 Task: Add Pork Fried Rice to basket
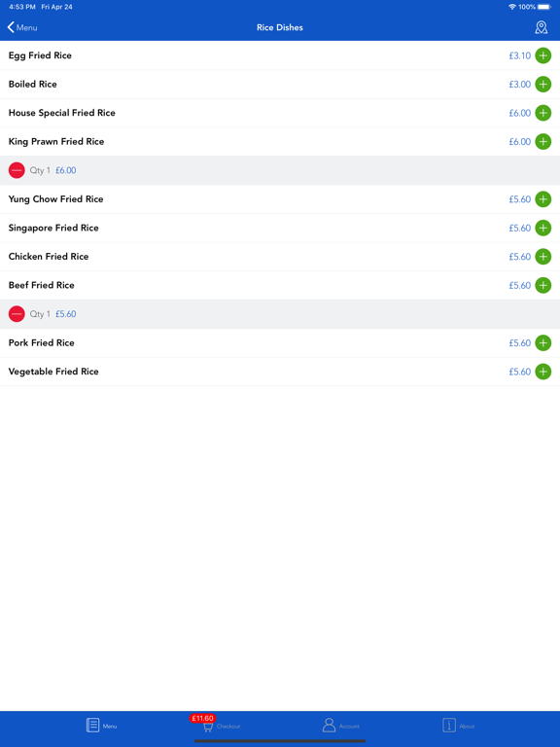542,342
